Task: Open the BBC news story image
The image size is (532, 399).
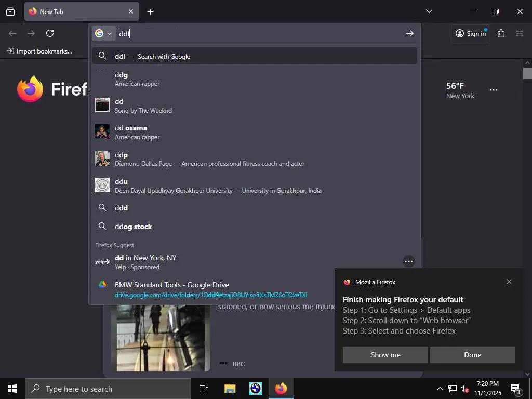Action: pos(160,338)
